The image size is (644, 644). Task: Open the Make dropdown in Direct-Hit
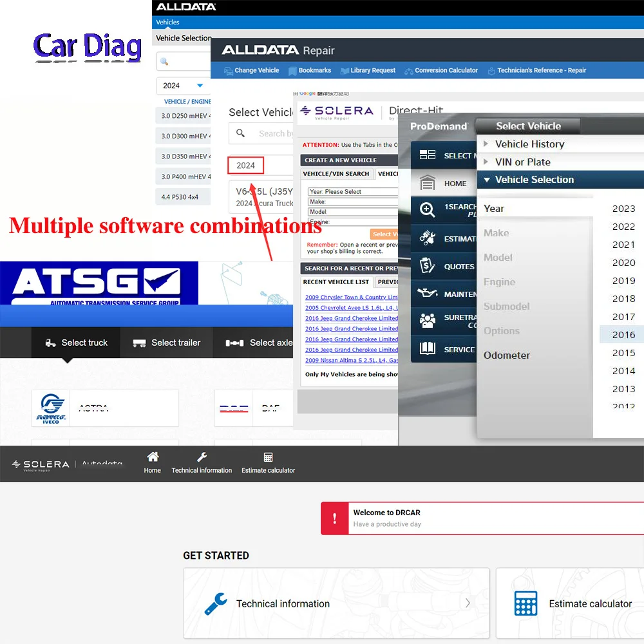tap(353, 202)
